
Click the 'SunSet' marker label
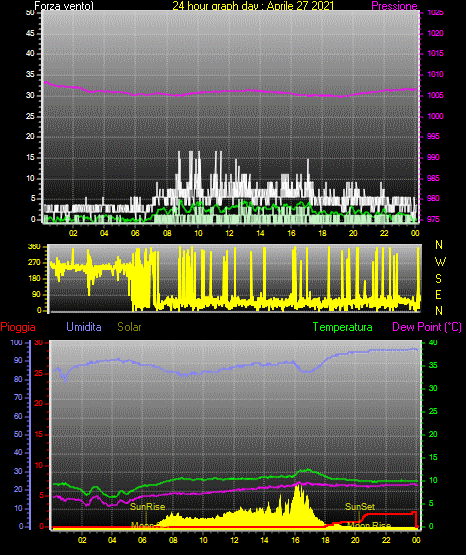coord(360,507)
